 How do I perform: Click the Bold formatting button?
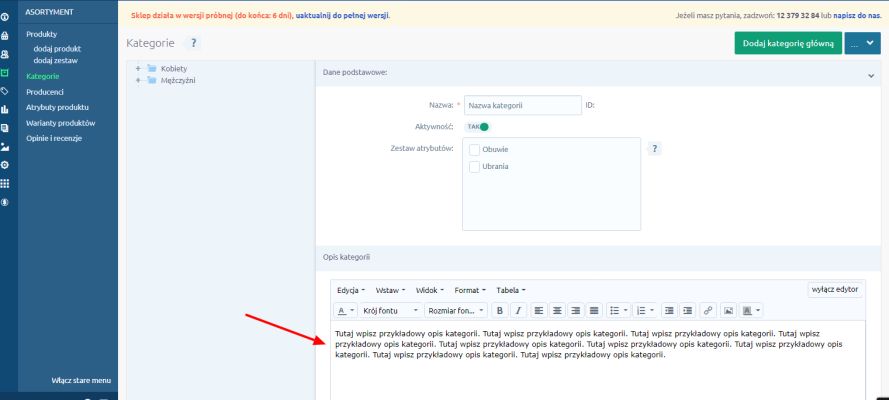click(x=502, y=310)
